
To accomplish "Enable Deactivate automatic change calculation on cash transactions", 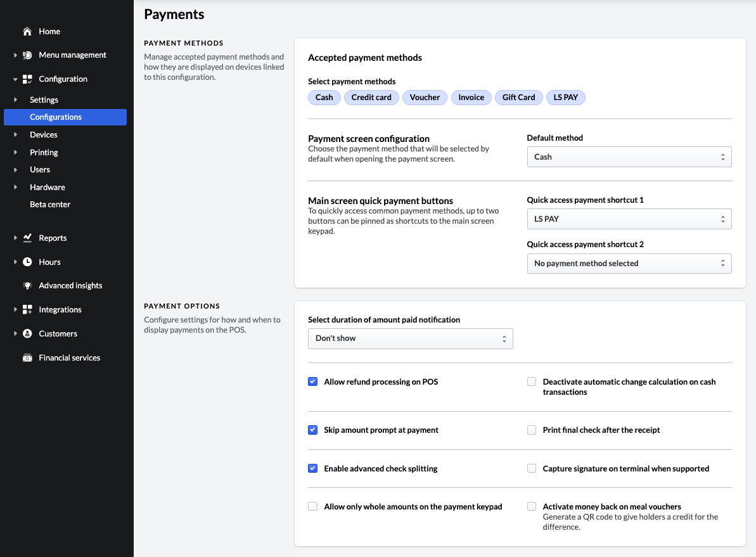I will tap(532, 381).
